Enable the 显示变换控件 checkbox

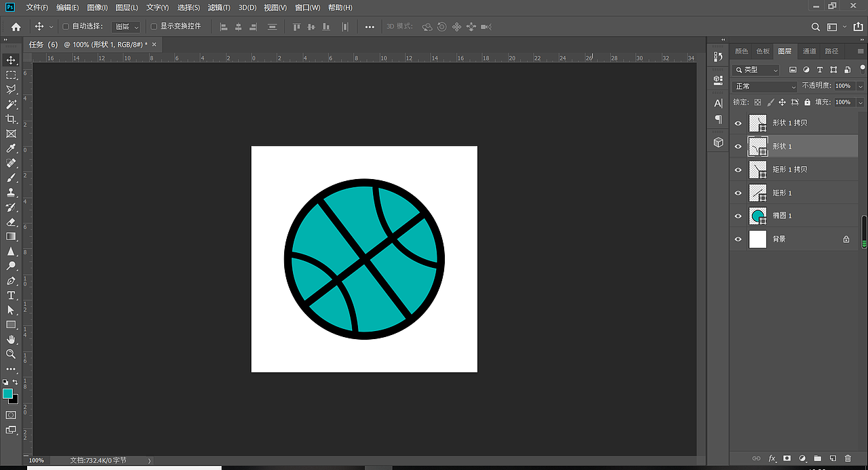(x=154, y=26)
